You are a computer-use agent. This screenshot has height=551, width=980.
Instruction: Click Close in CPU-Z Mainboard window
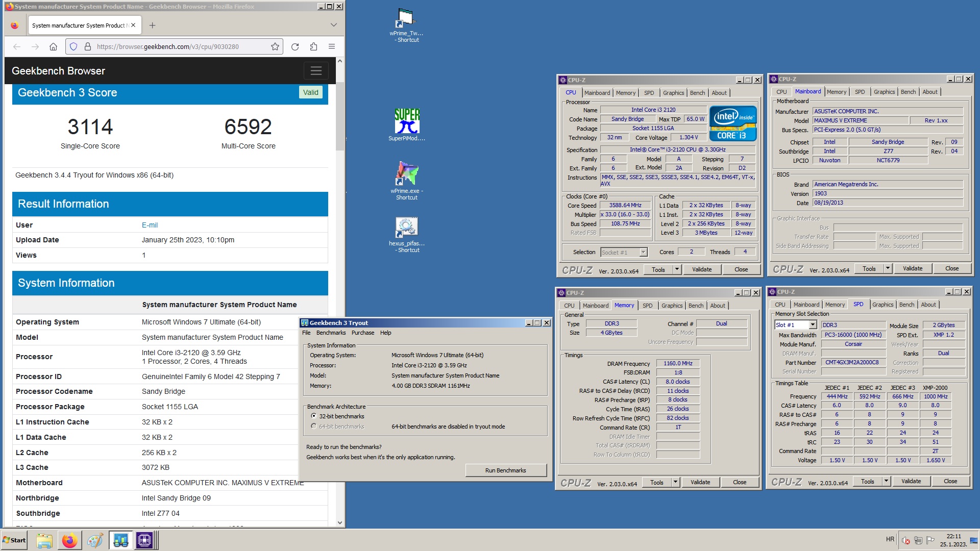point(951,268)
